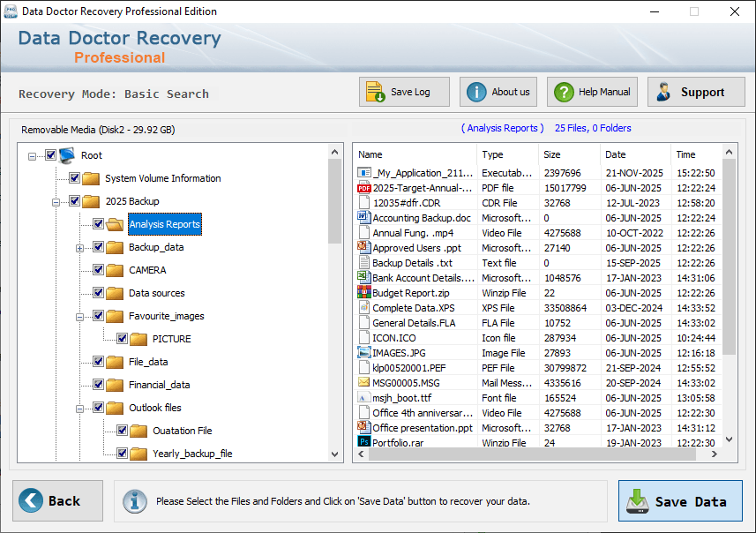Click Save Data to recover files
756x533 pixels.
(x=680, y=500)
